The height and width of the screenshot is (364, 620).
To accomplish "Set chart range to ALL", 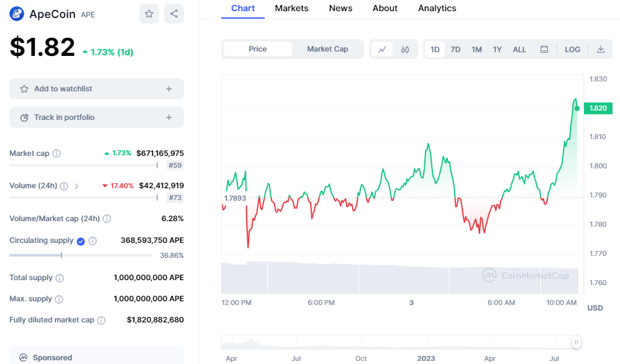I will click(519, 50).
